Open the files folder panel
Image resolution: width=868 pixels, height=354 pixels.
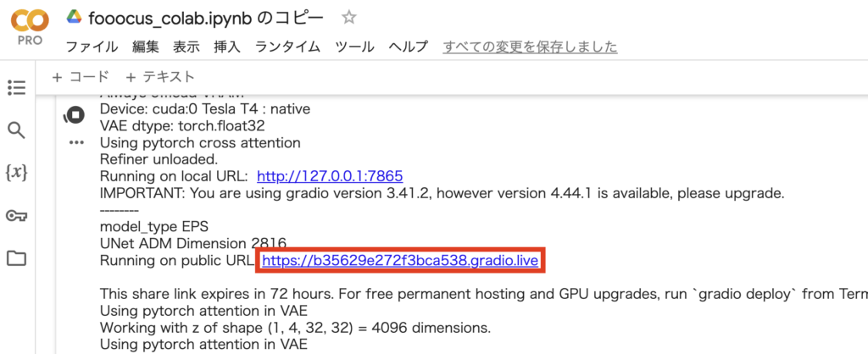tap(16, 258)
